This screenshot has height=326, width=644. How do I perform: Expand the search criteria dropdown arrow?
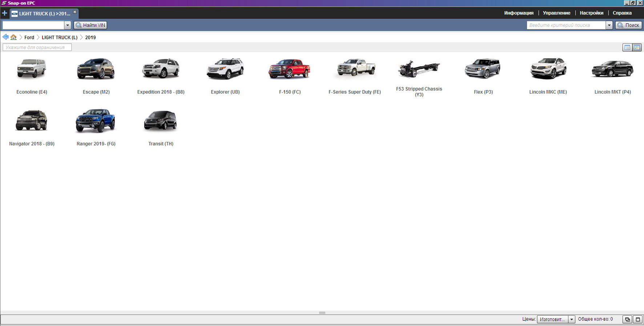pyautogui.click(x=609, y=25)
